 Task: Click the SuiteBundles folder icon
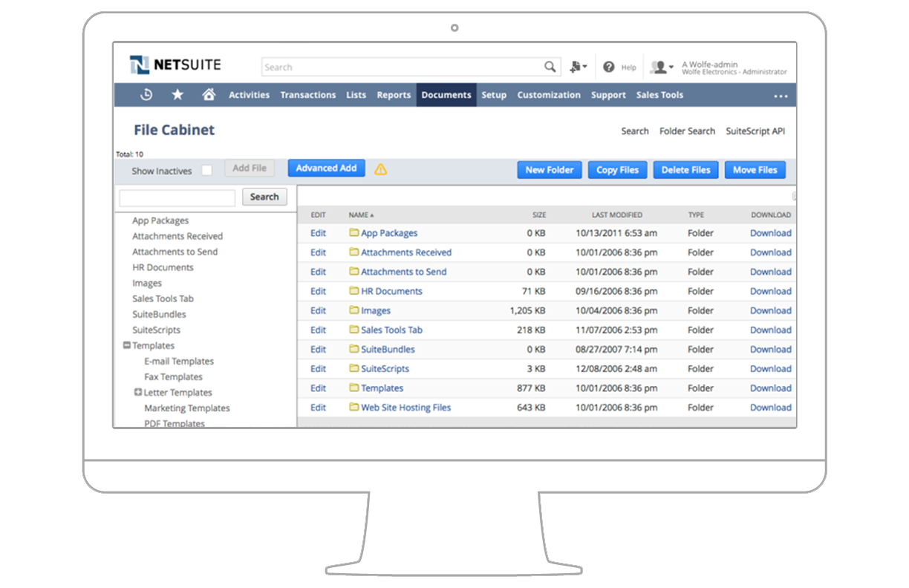[x=354, y=348]
